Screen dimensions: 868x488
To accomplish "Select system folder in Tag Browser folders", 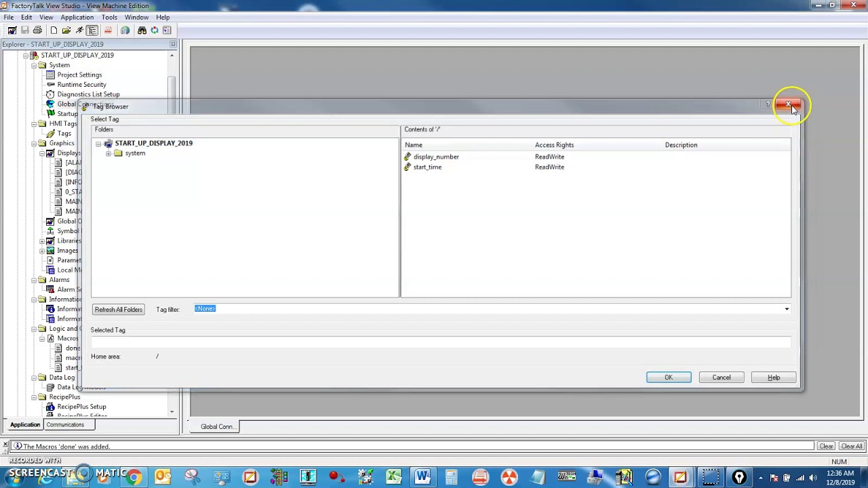I will point(135,153).
